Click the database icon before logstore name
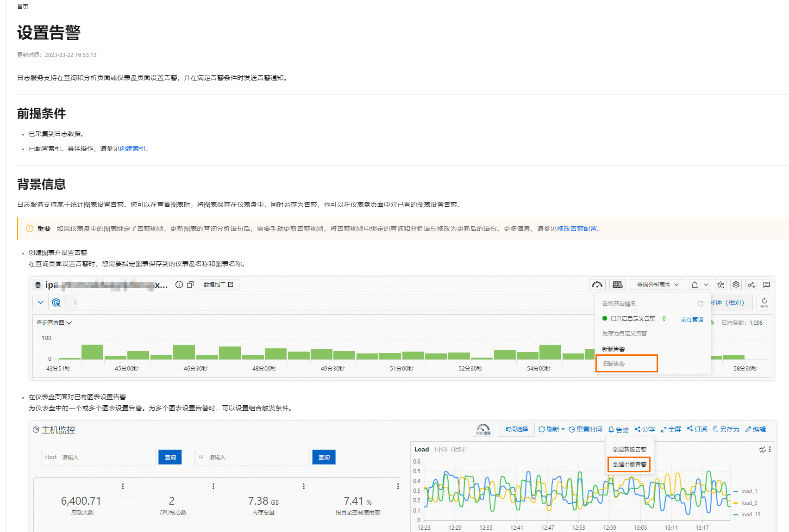 click(38, 285)
